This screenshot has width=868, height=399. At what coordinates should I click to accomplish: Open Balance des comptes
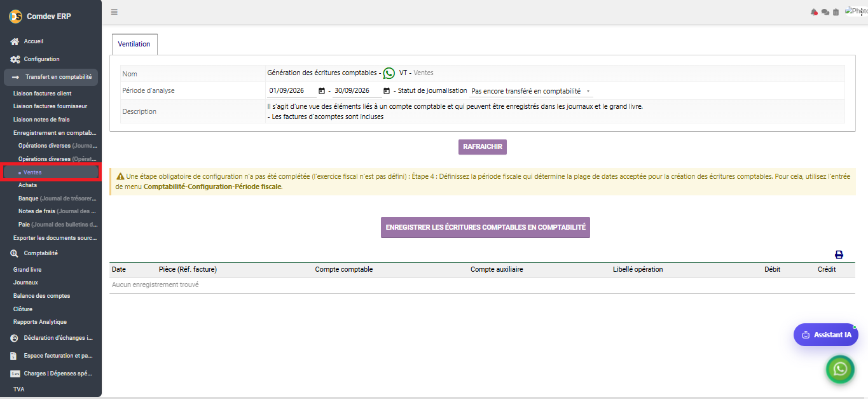pos(42,296)
